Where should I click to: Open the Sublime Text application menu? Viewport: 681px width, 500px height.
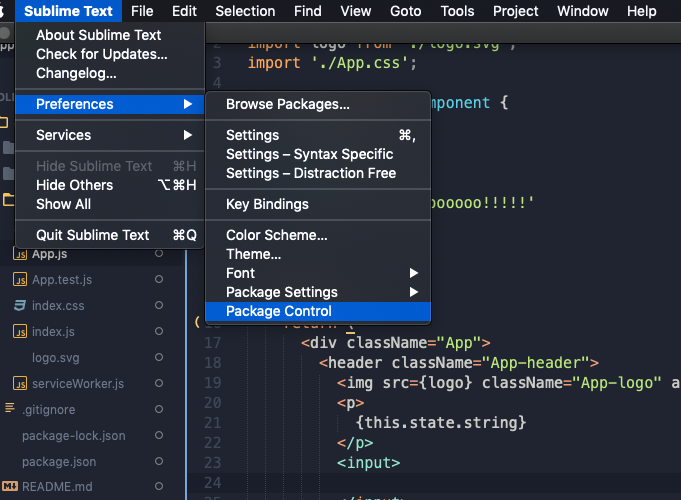pos(68,11)
